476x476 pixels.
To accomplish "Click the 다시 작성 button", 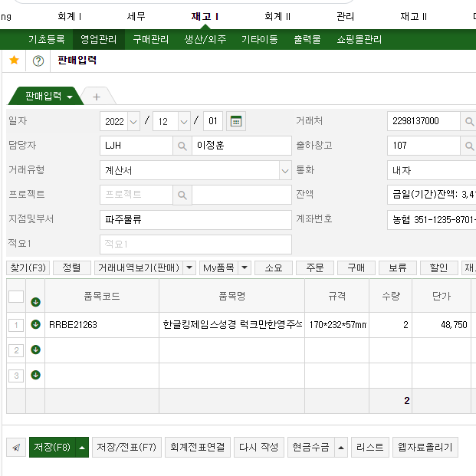I will click(259, 447).
